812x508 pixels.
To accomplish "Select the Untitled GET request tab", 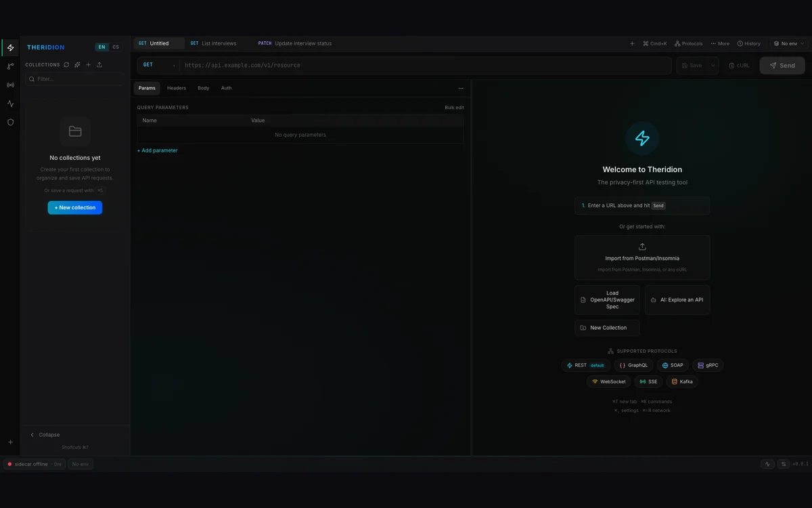I will click(x=159, y=43).
